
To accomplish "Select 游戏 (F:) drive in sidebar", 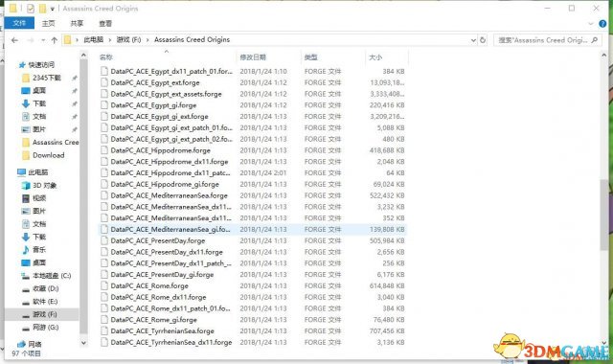I will pos(45,314).
